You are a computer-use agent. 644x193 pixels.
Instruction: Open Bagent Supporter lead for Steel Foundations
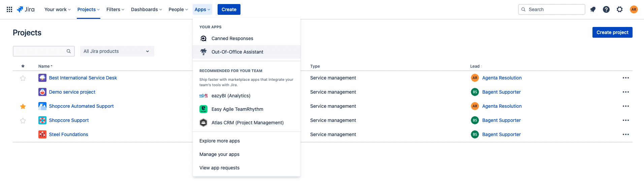(x=501, y=134)
